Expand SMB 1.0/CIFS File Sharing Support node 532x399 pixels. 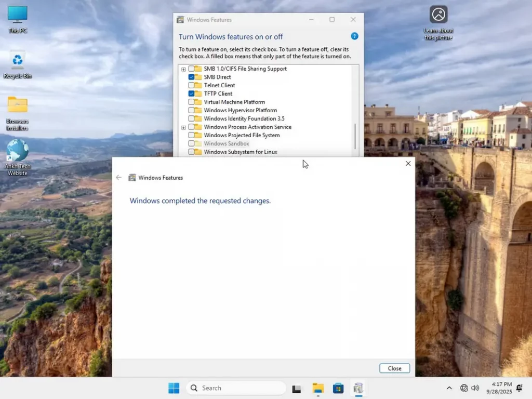click(x=183, y=69)
